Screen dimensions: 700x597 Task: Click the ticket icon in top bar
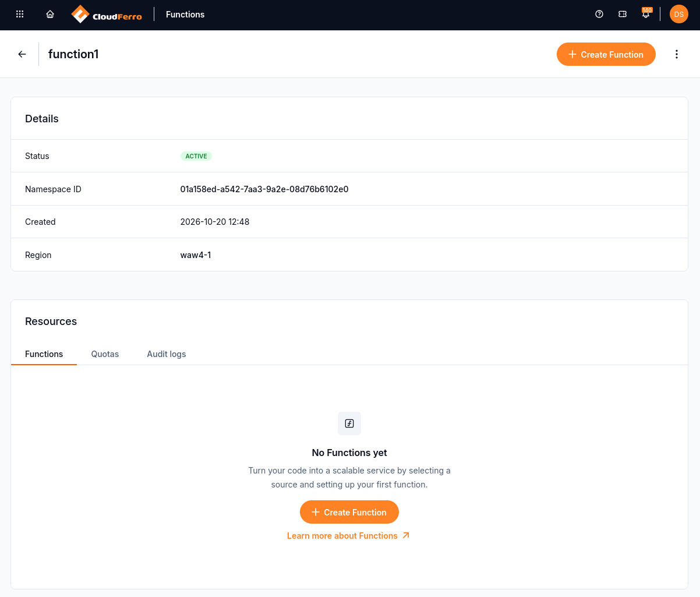[623, 15]
